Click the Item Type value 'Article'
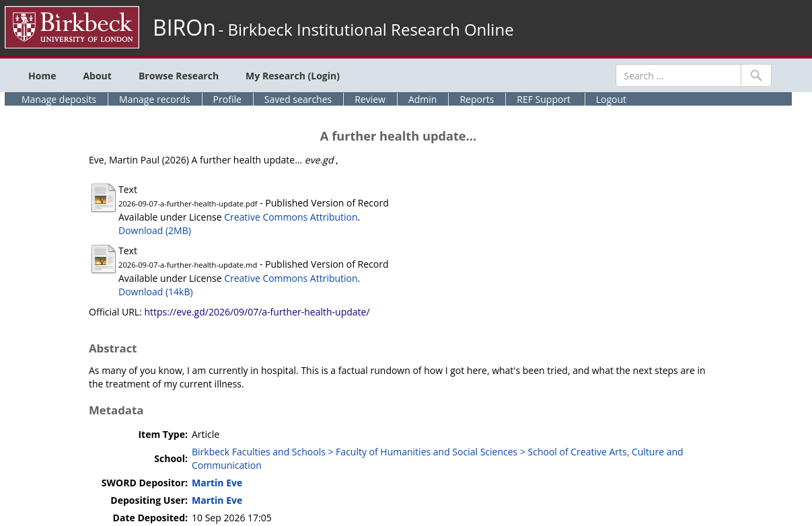 click(x=205, y=435)
